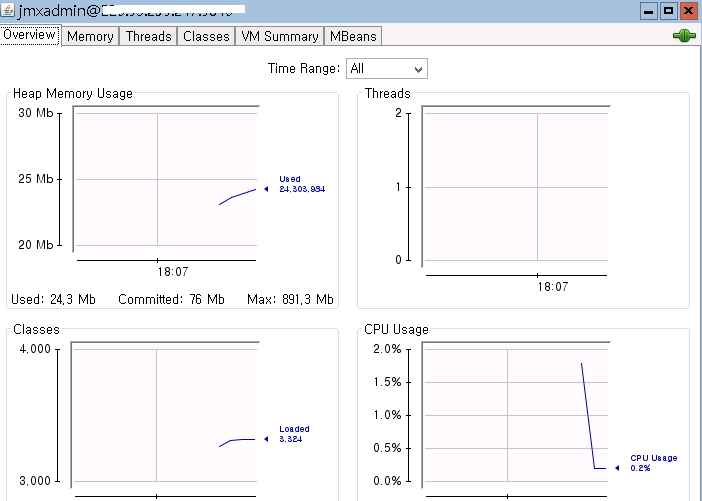The height and width of the screenshot is (501, 702).
Task: Open the Threads tab
Action: [x=148, y=36]
